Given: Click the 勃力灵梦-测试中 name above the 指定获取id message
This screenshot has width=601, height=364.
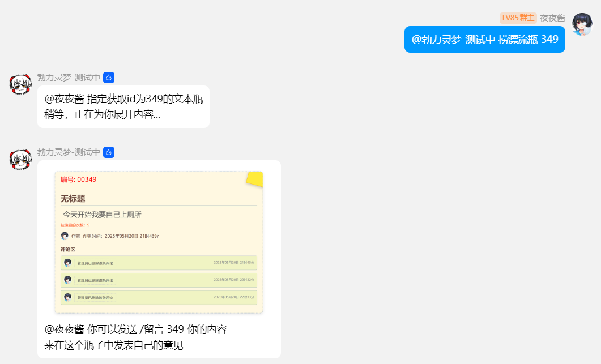Looking at the screenshot, I should [x=69, y=78].
